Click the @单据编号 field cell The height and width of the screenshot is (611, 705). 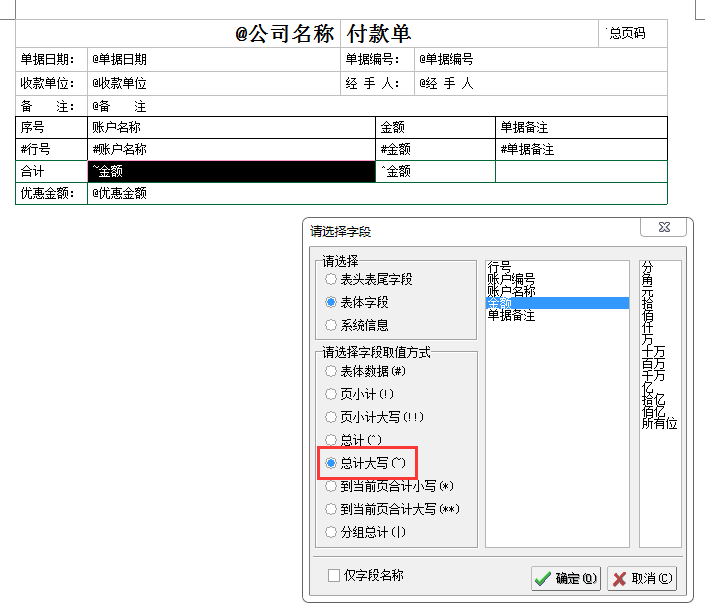(x=540, y=59)
